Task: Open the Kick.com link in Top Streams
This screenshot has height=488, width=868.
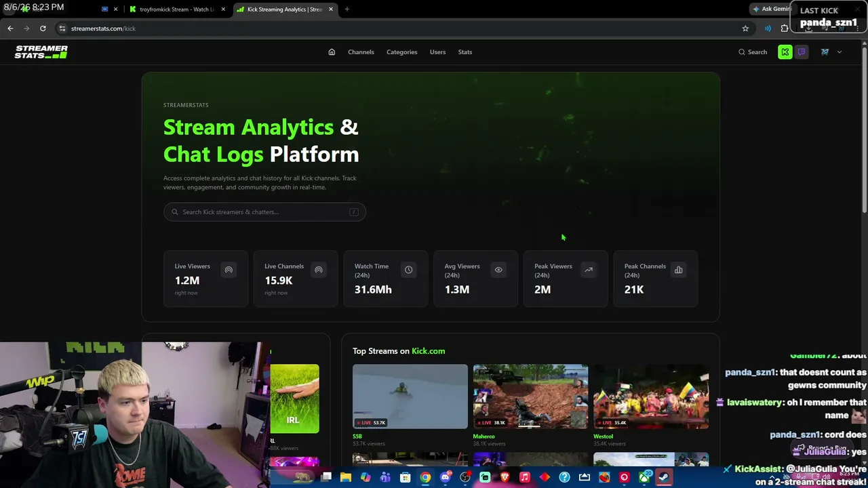Action: coord(429,351)
